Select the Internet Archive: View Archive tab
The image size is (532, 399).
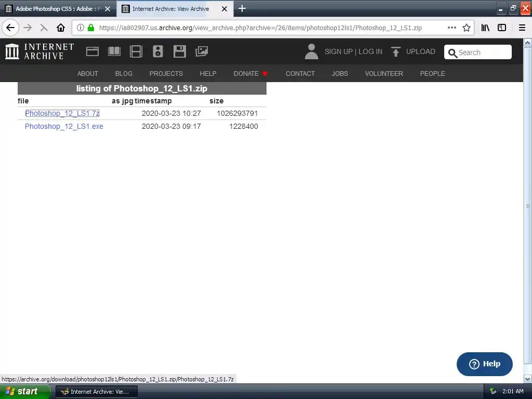[175, 9]
